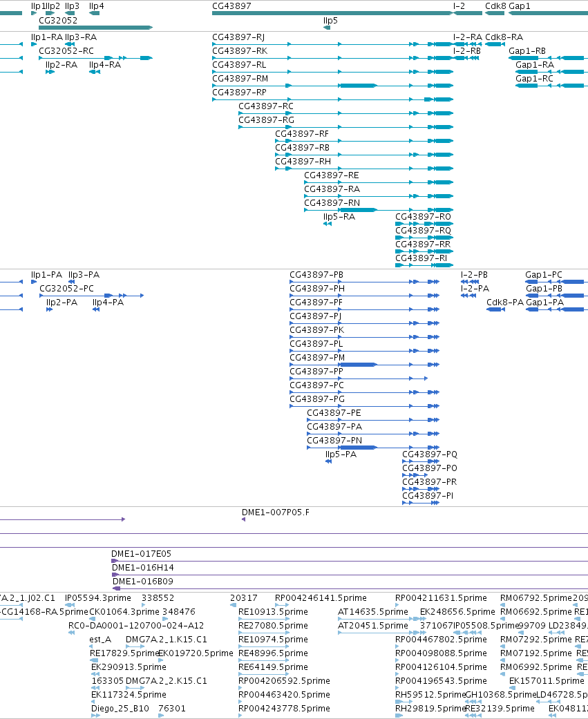This screenshot has width=588, height=719.
Task: Select the Cdk8-PA protein
Action: click(x=496, y=309)
